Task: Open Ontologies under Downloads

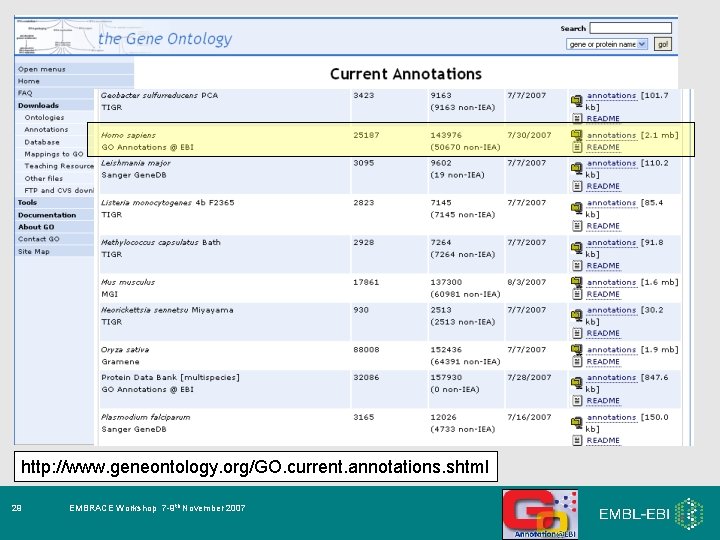Action: (x=44, y=118)
